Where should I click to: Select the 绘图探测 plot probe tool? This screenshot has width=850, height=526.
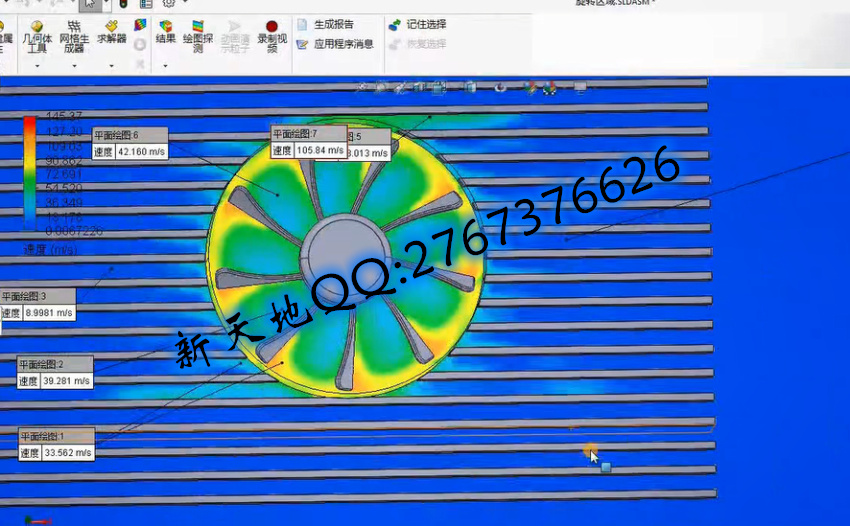click(x=198, y=36)
